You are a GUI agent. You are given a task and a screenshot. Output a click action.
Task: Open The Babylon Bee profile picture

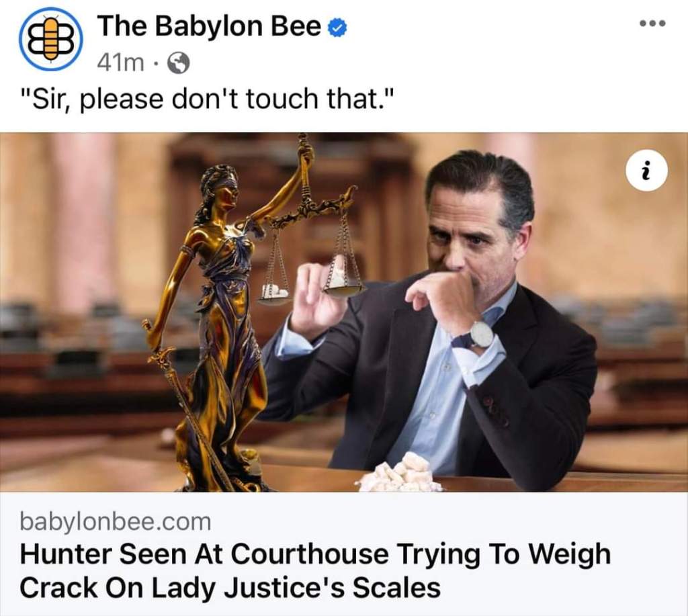click(x=50, y=38)
